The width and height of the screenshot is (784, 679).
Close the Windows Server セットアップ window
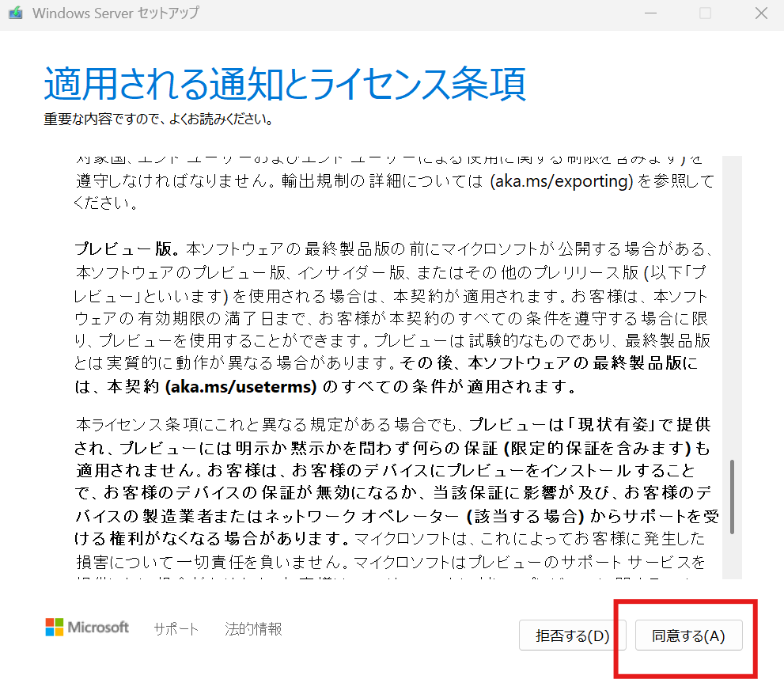(761, 13)
